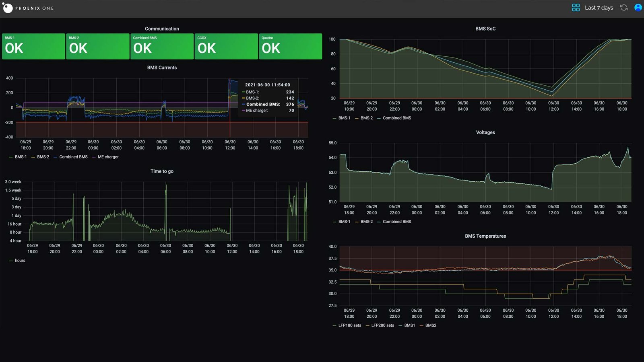Toggle hours series in Time to go legend
Viewport: 644px width, 362px height.
20,261
